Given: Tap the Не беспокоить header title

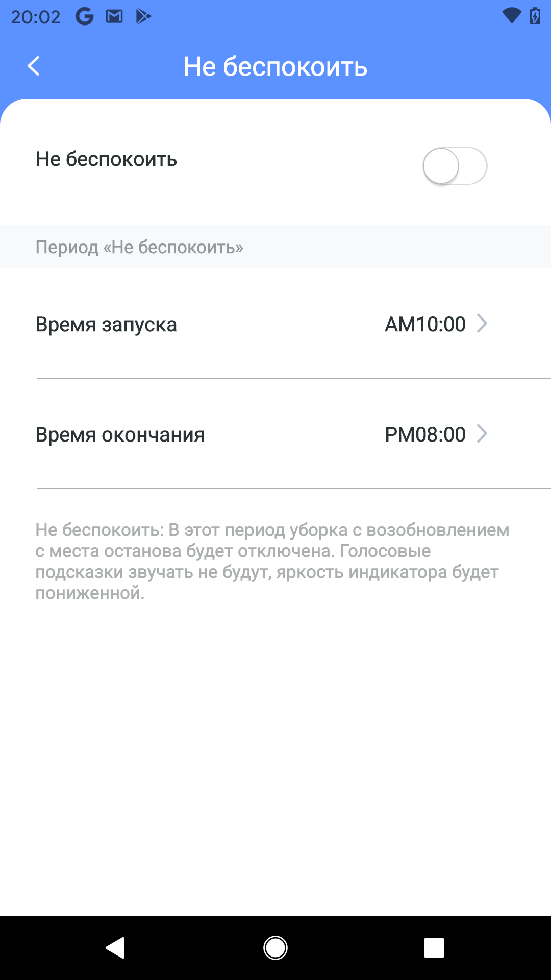Looking at the screenshot, I should pos(275,67).
